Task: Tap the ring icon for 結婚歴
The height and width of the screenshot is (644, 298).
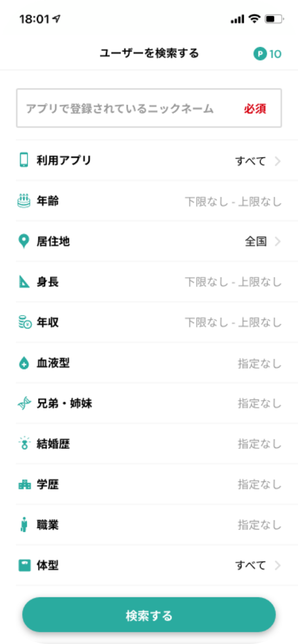Action: tap(24, 443)
